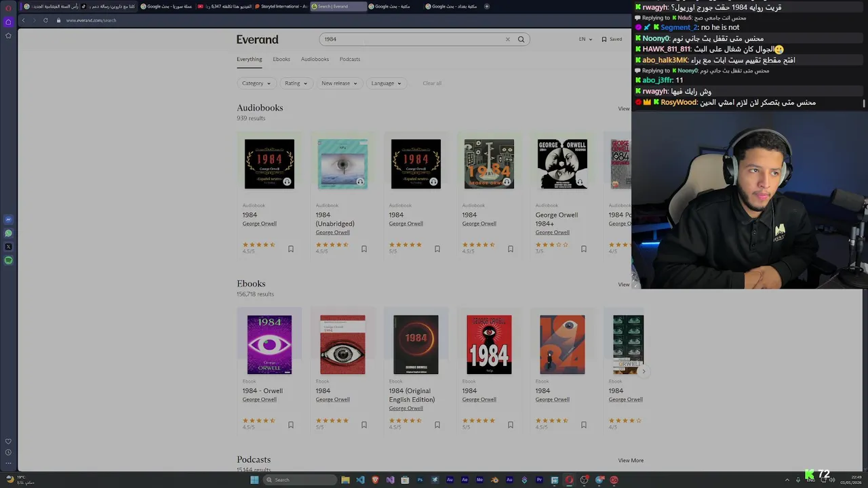Open the heart icon in browser sidebar
Viewport: 868px width, 488px height.
8,441
